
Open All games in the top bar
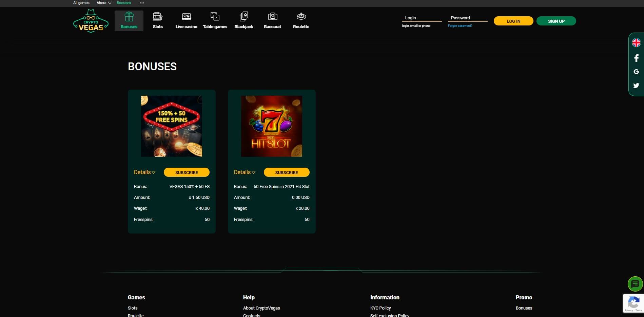pyautogui.click(x=81, y=3)
